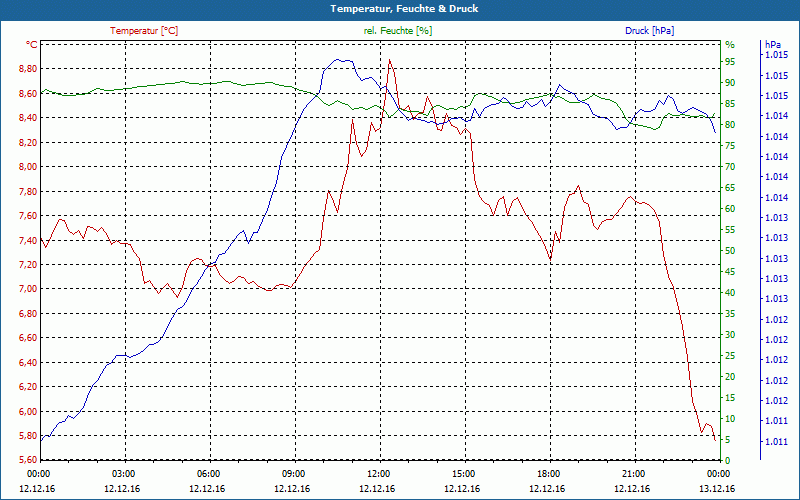Select the green 'rel. Feuchte [%]' legend label

[398, 31]
